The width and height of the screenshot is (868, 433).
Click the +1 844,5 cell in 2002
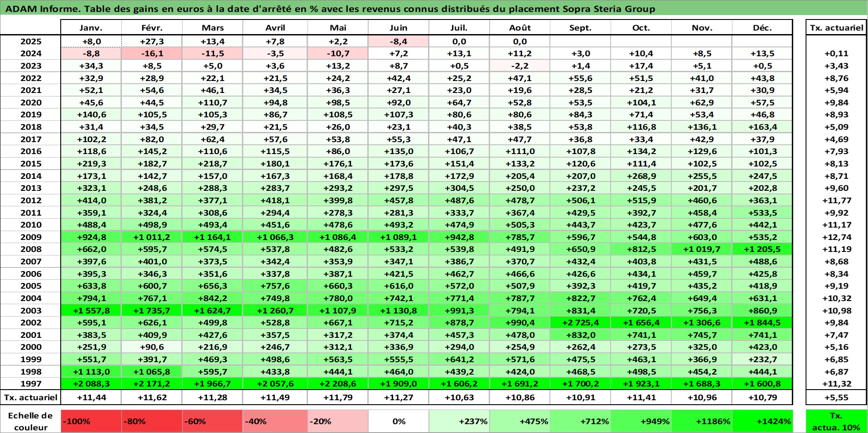point(762,323)
